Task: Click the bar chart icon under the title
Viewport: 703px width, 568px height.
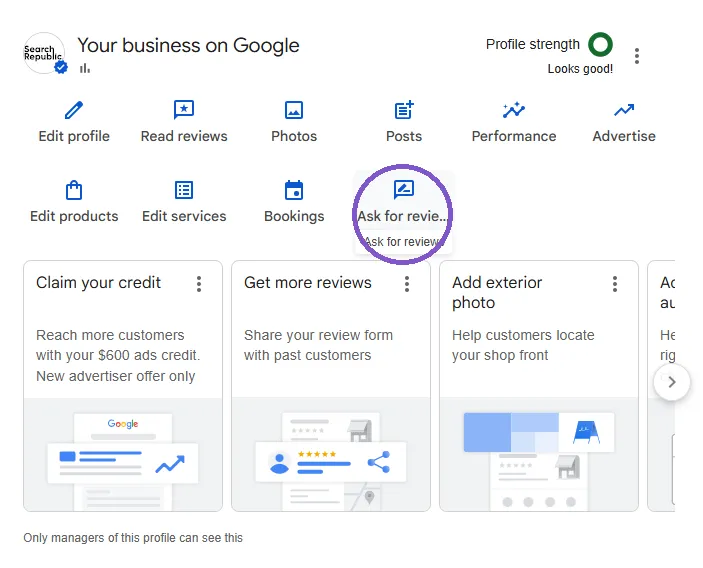Action: coord(85,68)
